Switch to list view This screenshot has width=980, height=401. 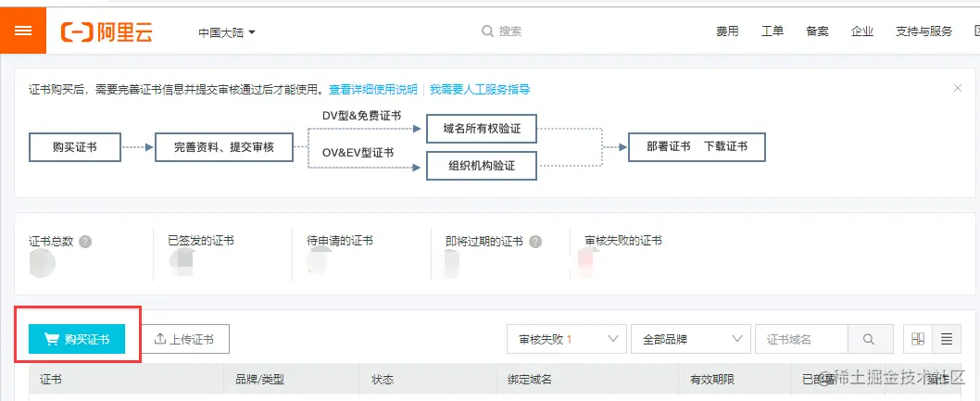[x=947, y=339]
